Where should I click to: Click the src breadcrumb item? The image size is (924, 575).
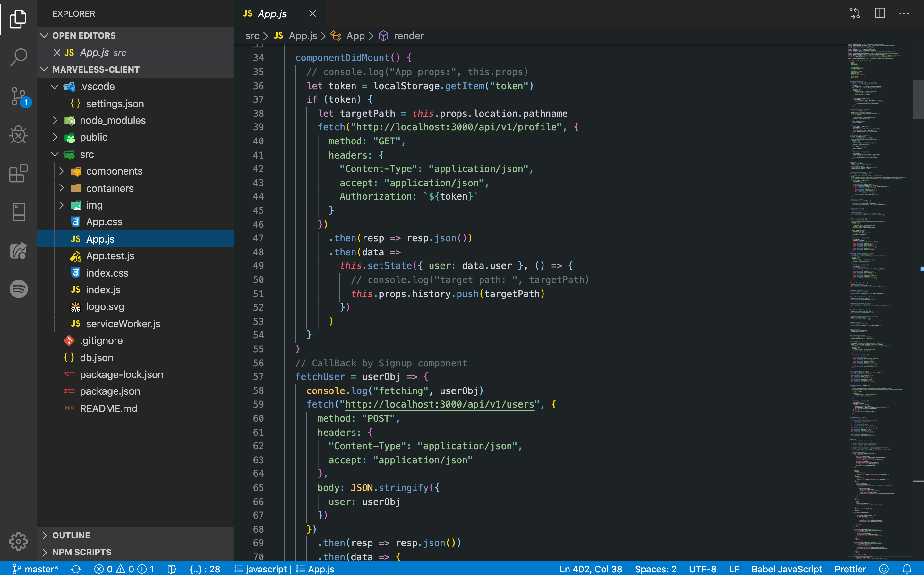pyautogui.click(x=252, y=36)
